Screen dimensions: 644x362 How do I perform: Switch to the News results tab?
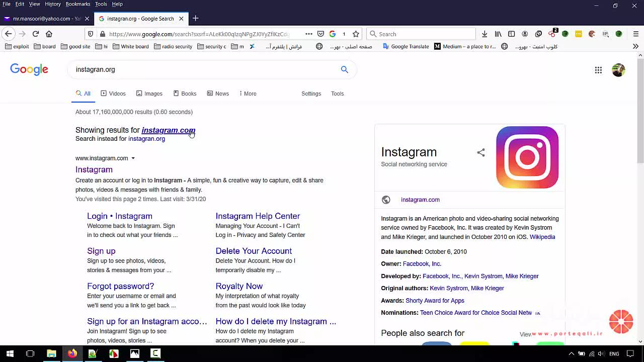tap(218, 94)
